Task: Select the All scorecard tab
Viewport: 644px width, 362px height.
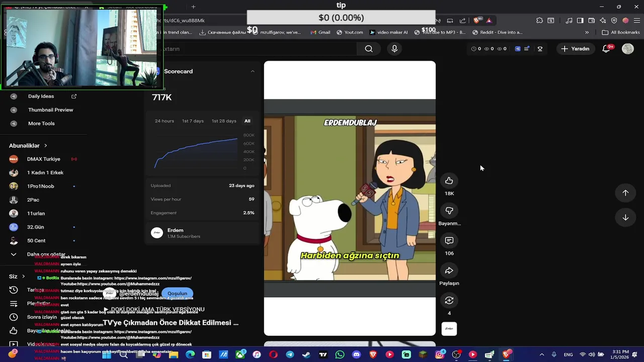Action: point(247,121)
